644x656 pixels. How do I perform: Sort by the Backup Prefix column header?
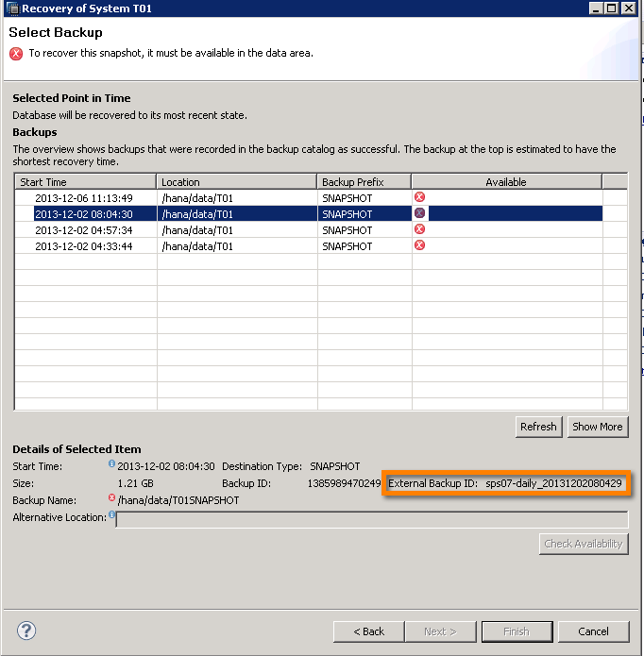[x=364, y=182]
